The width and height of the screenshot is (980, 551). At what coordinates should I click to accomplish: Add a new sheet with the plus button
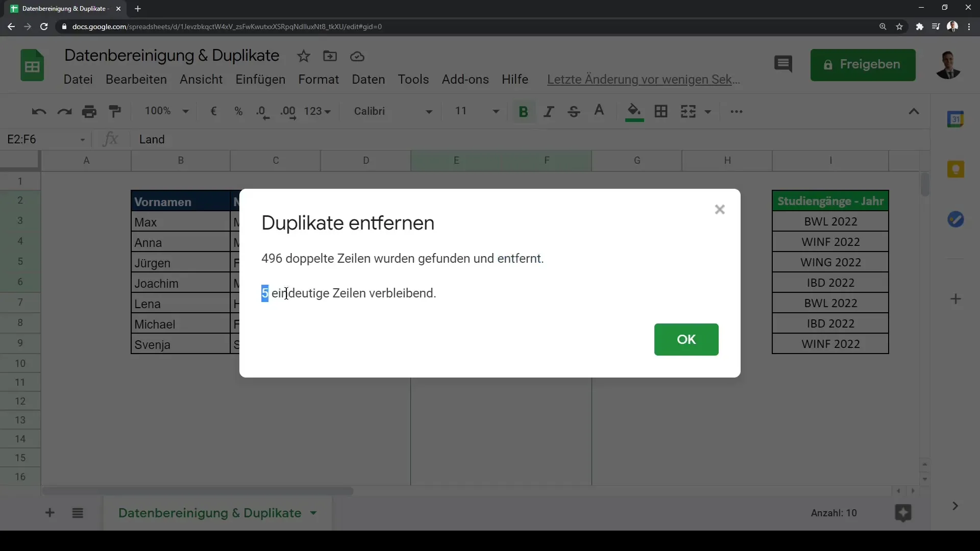pos(50,513)
